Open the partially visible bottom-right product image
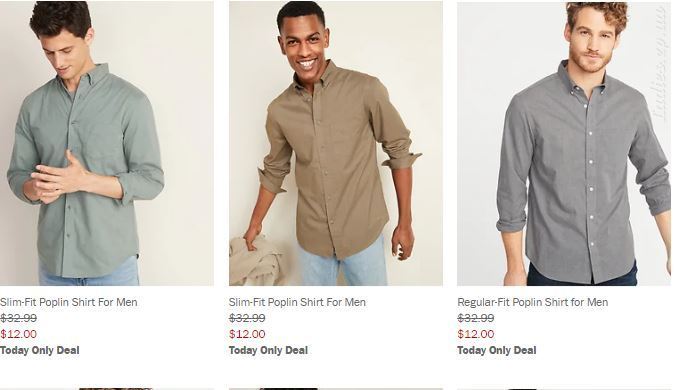674x390 pixels. point(564,389)
